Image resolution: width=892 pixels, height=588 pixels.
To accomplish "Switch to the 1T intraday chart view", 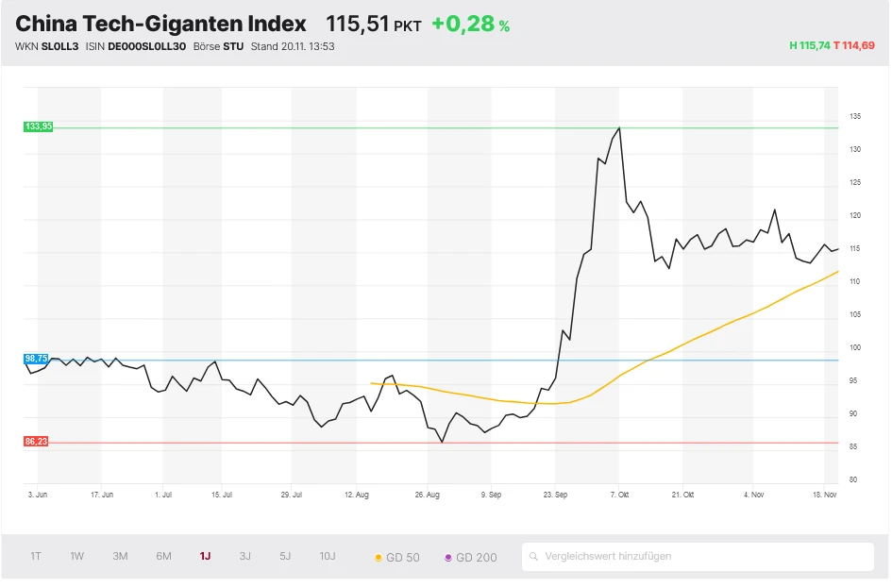I will pos(36,557).
